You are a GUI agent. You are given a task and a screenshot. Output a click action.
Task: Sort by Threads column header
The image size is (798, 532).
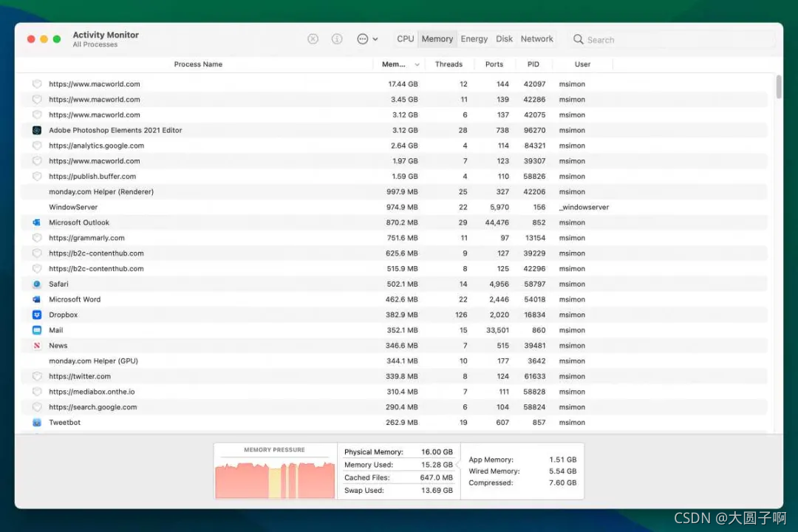(x=449, y=64)
